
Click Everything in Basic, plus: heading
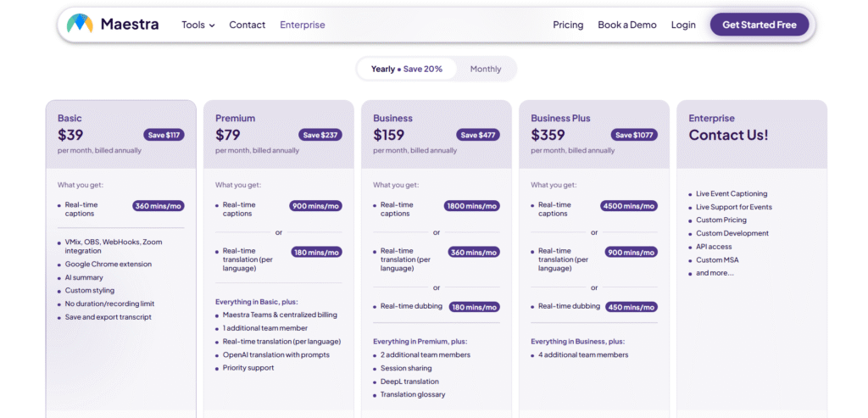256,302
